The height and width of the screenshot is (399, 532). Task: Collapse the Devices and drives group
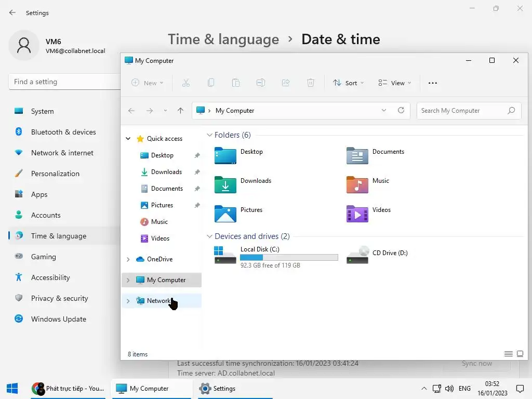[x=209, y=236]
